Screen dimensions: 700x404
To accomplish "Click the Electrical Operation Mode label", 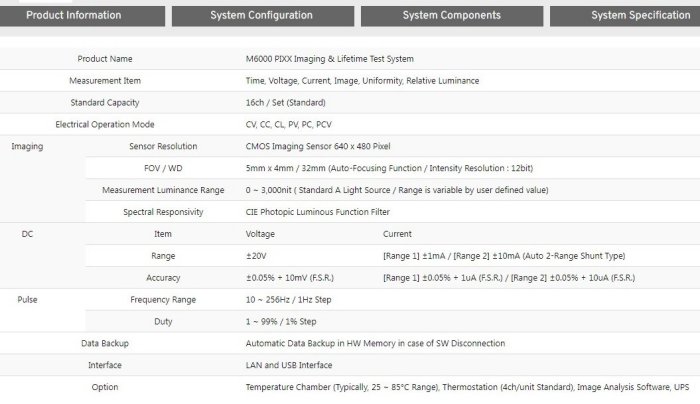I will coord(104,124).
